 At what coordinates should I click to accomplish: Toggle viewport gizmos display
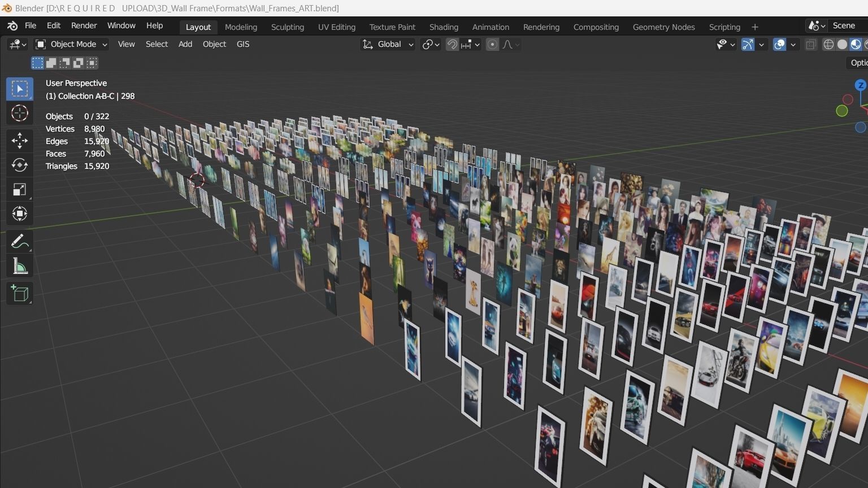[x=748, y=45]
